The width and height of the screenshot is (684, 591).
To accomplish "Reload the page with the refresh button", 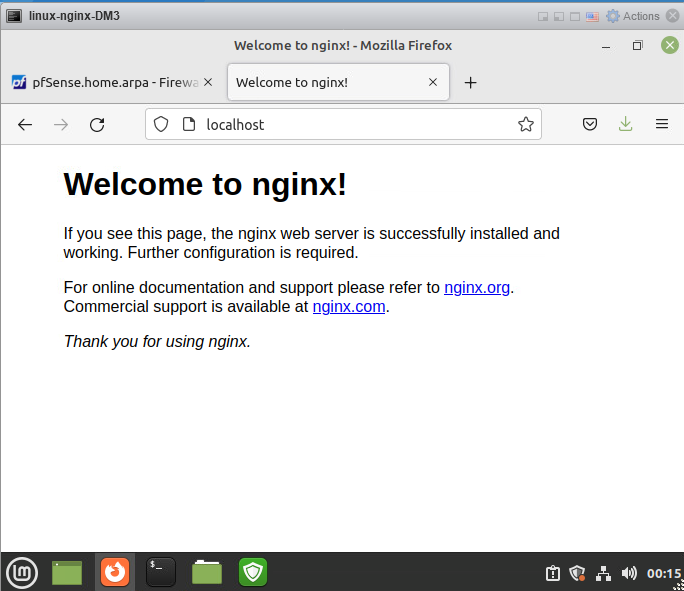I will click(x=97, y=125).
